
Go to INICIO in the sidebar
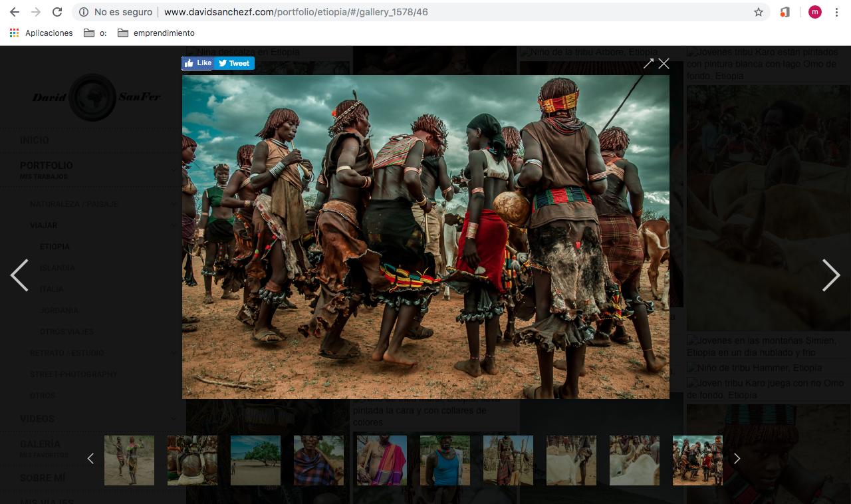pos(35,140)
